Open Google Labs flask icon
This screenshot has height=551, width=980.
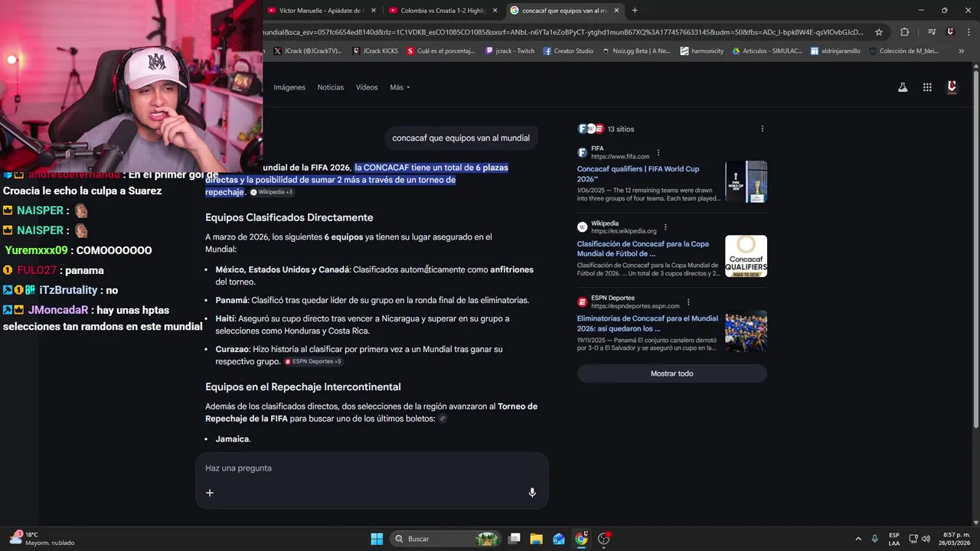[x=903, y=87]
